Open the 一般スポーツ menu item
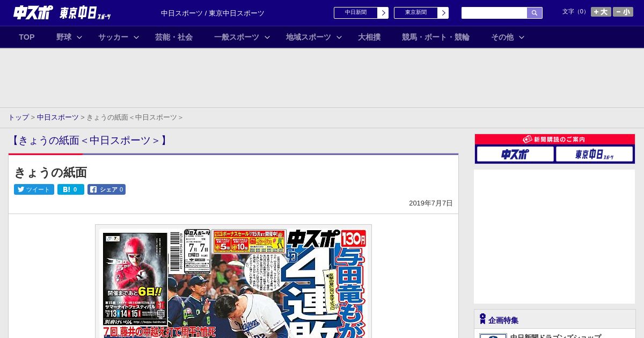 [237, 37]
